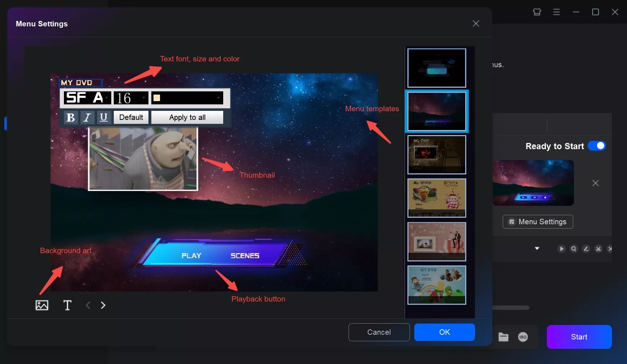The height and width of the screenshot is (364, 627).
Task: Apply text style to all with Apply to all
Action: (187, 117)
